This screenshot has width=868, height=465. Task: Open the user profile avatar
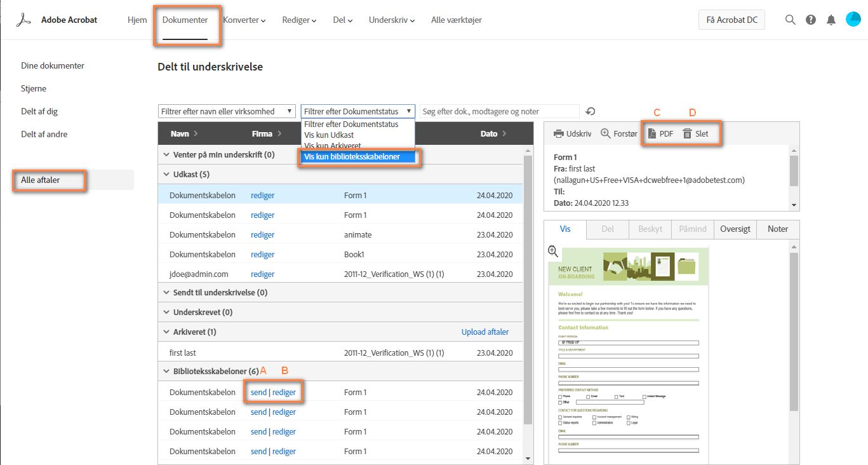tap(853, 20)
